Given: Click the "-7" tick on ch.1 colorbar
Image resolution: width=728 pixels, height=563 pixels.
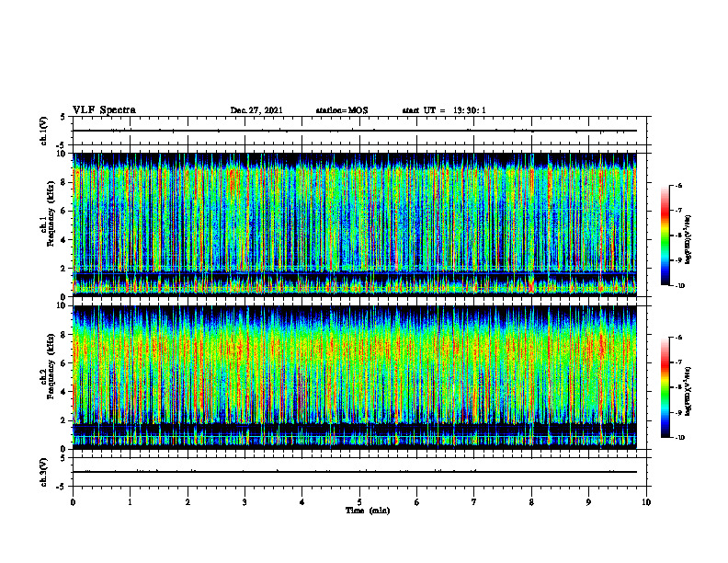Looking at the screenshot, I should 678,211.
